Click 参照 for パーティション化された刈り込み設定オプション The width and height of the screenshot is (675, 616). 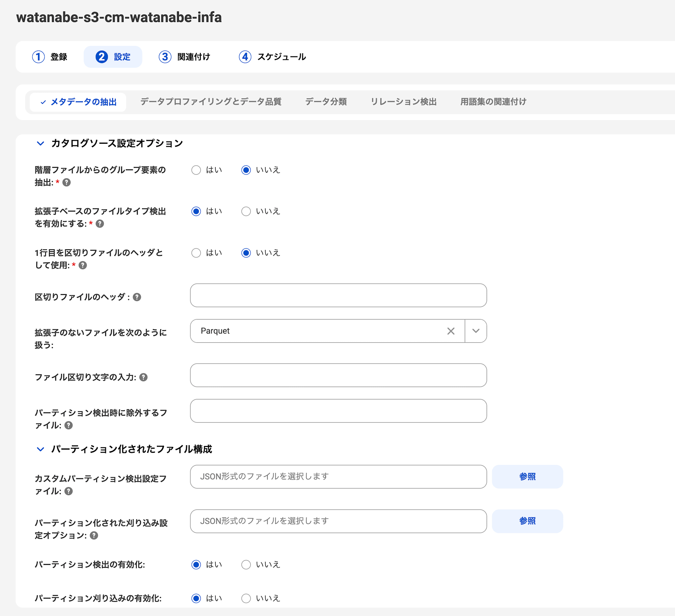pyautogui.click(x=528, y=521)
